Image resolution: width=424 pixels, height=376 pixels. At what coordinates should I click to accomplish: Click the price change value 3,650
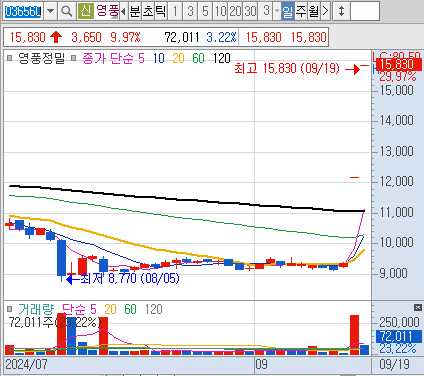pos(86,37)
